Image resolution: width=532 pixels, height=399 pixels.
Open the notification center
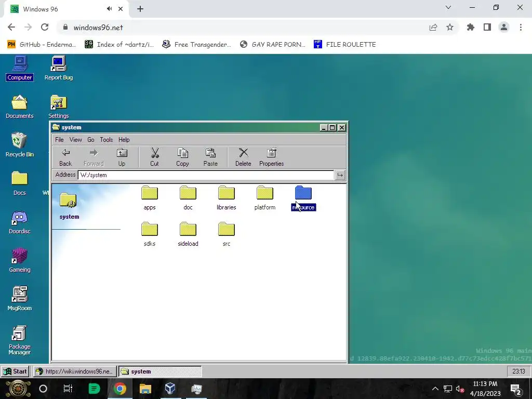(x=516, y=389)
